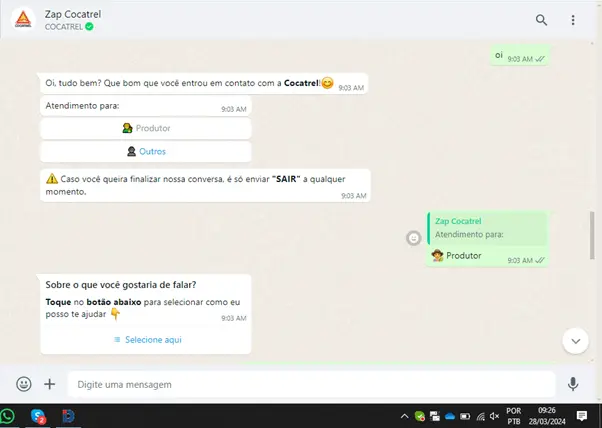
Task: Click the SAIR warning message
Action: tap(205, 186)
